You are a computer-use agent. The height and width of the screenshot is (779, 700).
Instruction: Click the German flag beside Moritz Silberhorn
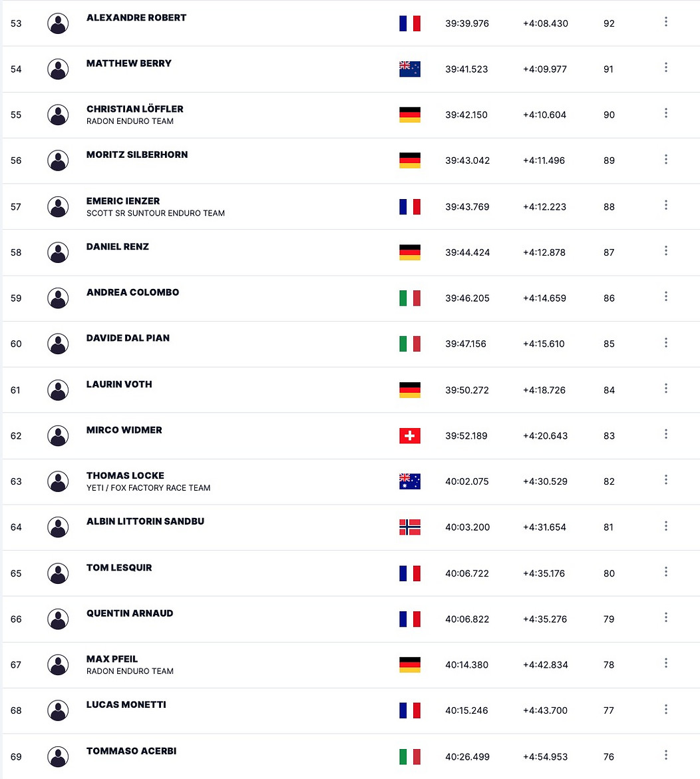(x=410, y=160)
